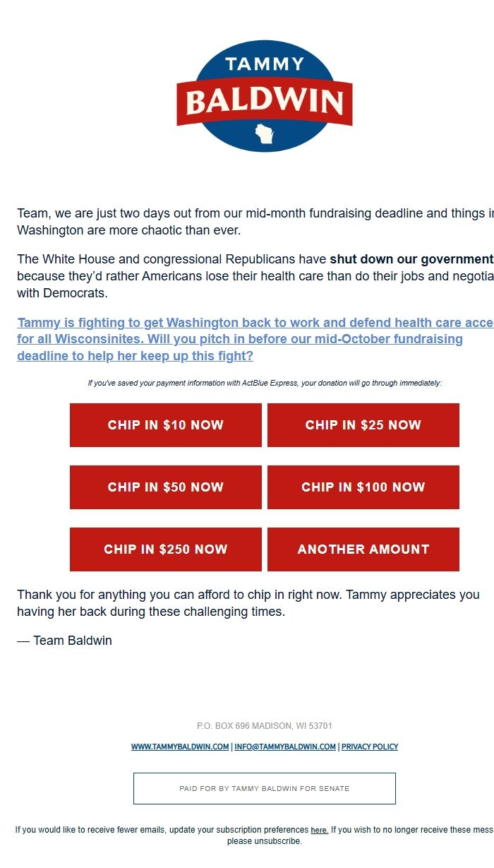Click the unsubscribe text in the footer
The height and width of the screenshot is (868, 494).
coord(279,841)
